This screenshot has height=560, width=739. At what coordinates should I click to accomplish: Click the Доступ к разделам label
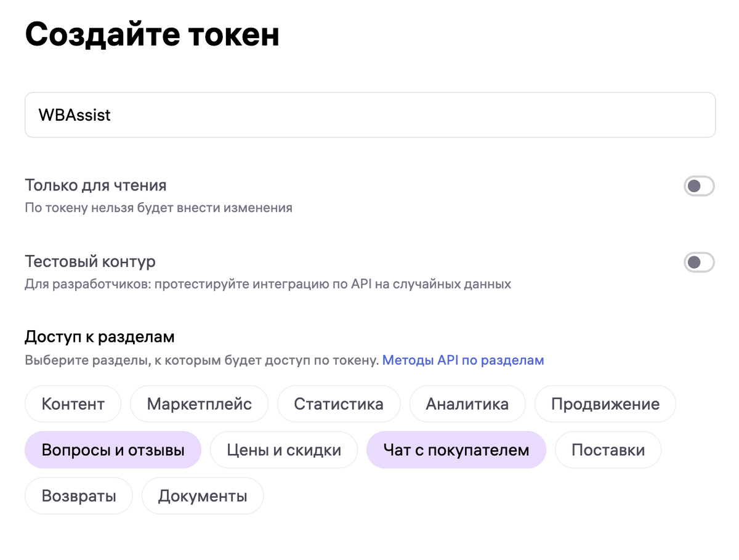[100, 337]
